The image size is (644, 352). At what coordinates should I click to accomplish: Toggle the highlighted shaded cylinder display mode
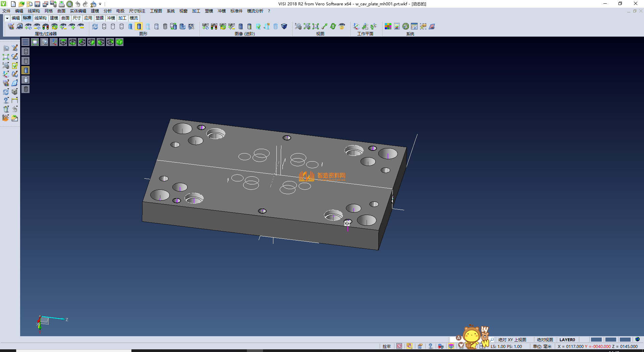click(x=139, y=26)
